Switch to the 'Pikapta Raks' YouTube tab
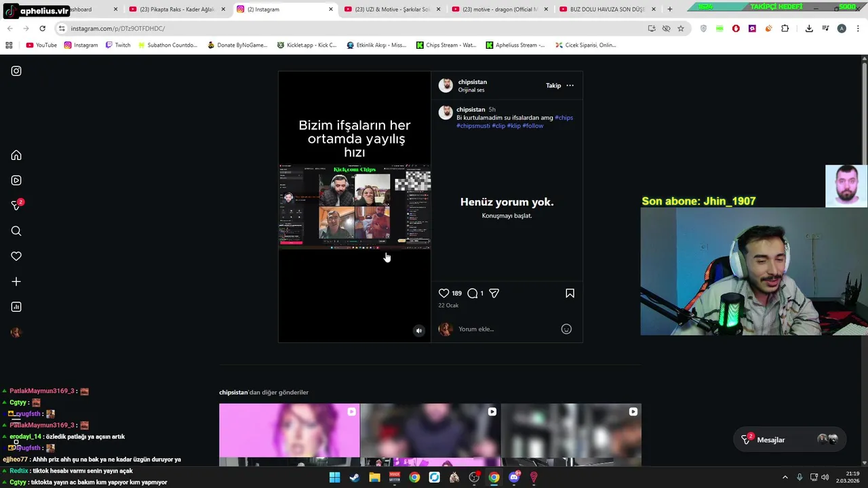 point(177,9)
